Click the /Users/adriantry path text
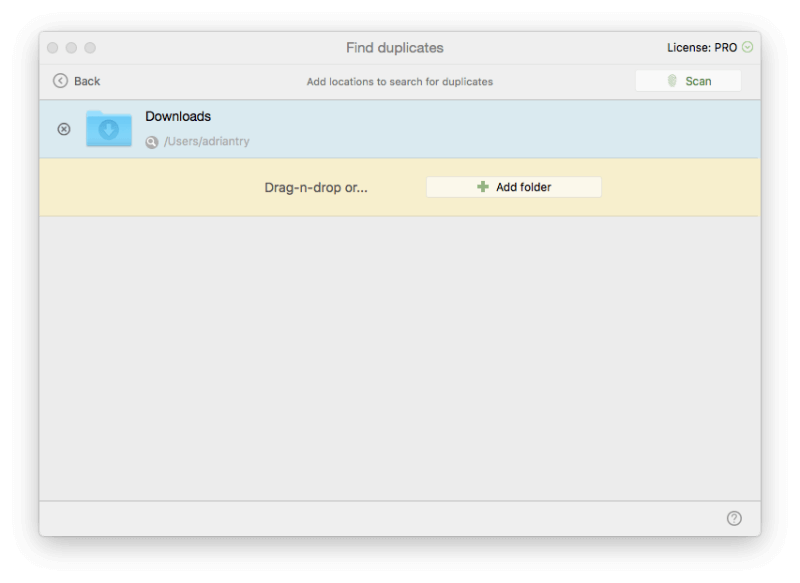This screenshot has height=583, width=800. (x=207, y=141)
